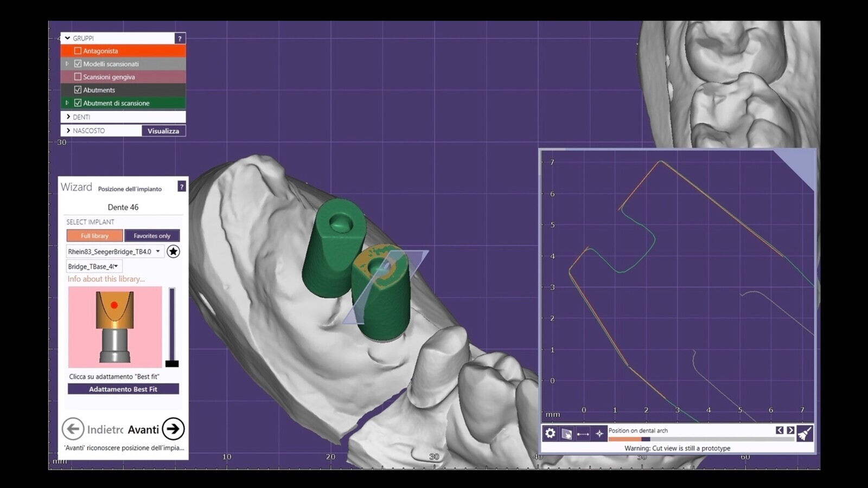The image size is (868, 488).
Task: Click the broom icon in cut view
Action: tap(805, 433)
